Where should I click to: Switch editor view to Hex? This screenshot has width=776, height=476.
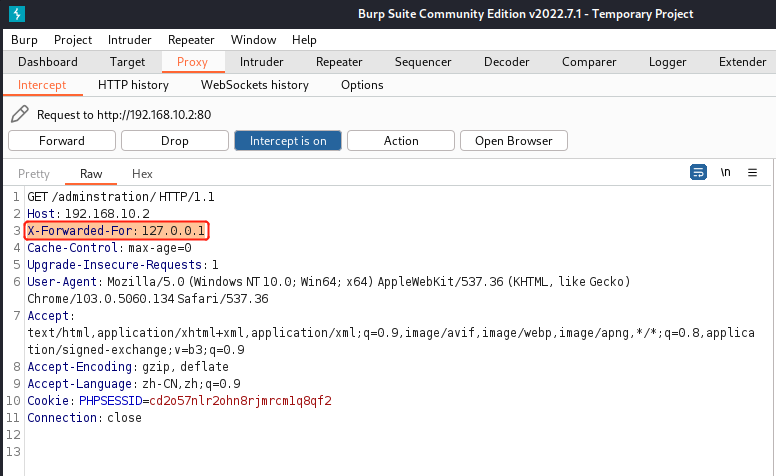[x=142, y=174]
